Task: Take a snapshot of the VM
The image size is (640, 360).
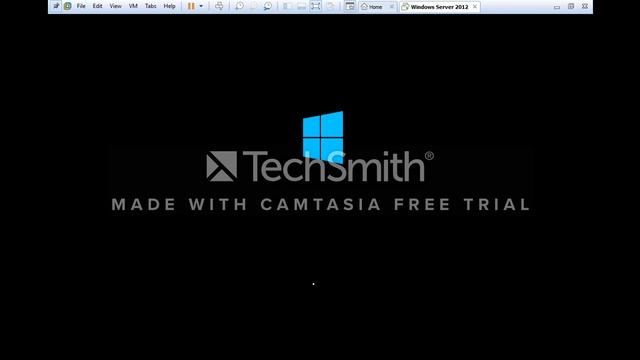Action: (240, 6)
